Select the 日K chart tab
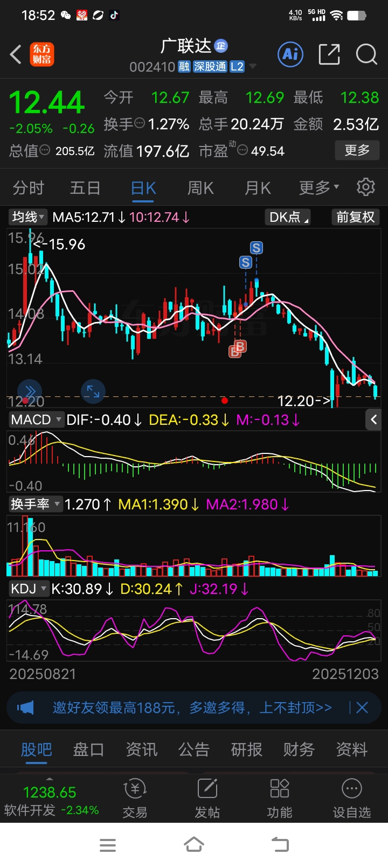This screenshot has height=868, width=388. 143,187
